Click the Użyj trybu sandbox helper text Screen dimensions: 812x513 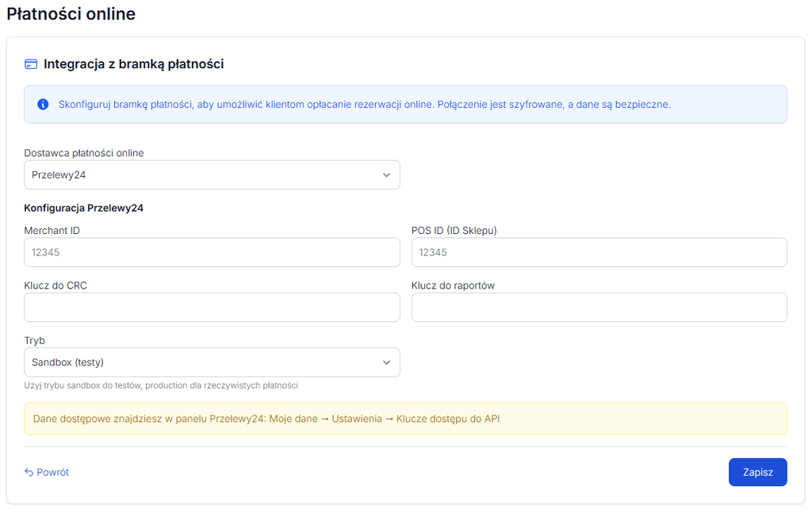coord(161,385)
